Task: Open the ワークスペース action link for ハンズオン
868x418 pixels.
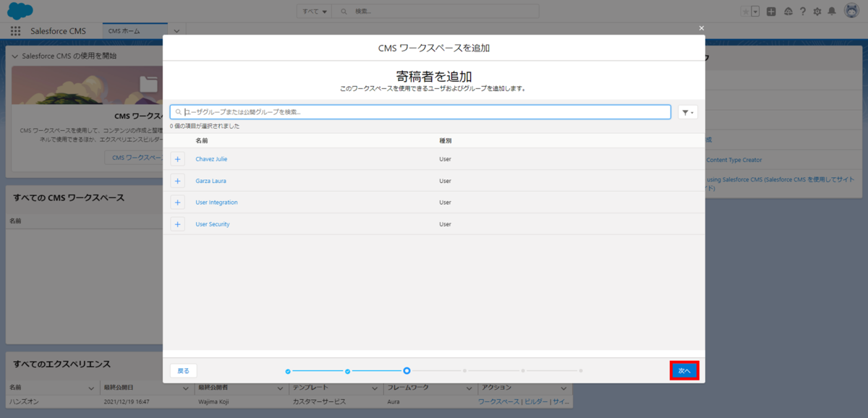Action: click(499, 401)
